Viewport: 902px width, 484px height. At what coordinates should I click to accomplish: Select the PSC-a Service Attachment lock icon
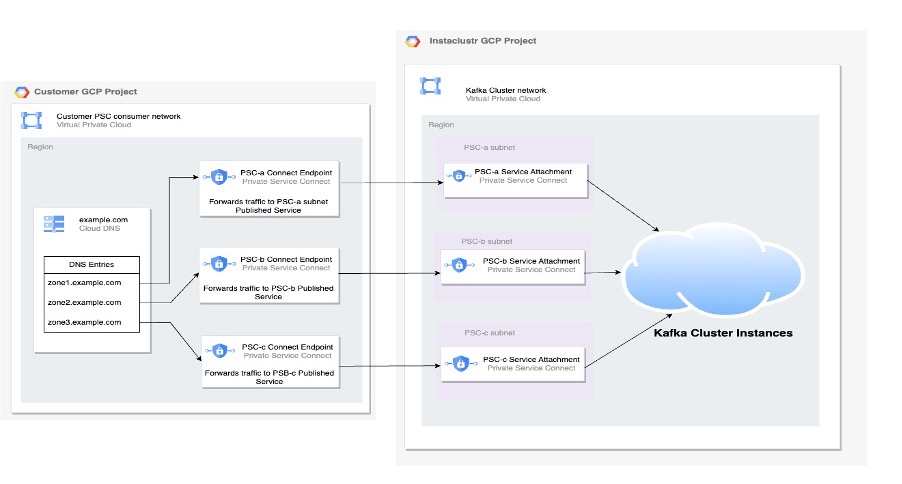click(x=458, y=177)
